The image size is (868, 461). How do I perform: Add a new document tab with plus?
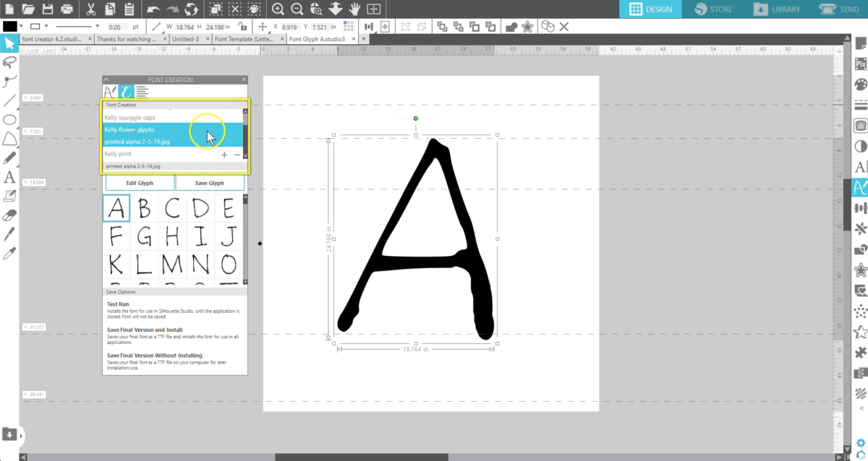pos(364,38)
